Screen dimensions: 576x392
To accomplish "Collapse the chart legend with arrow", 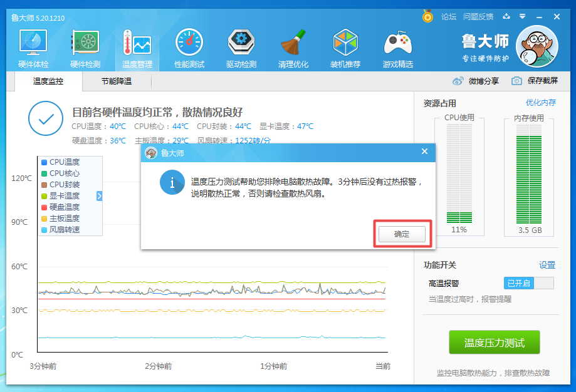I will click(x=99, y=196).
